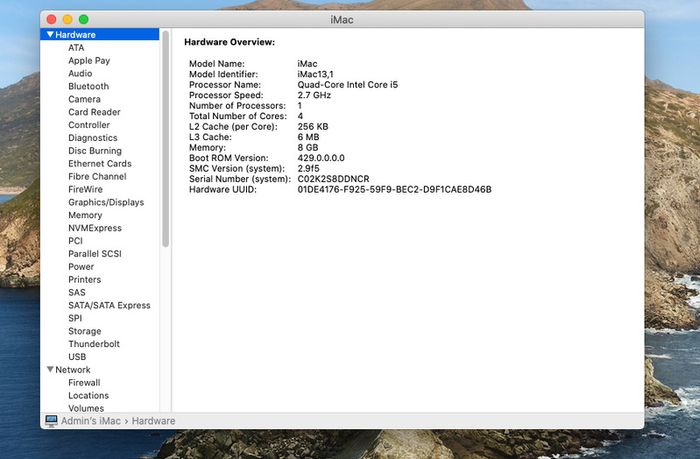The height and width of the screenshot is (459, 700).
Task: Click the iMac window title
Action: coord(342,20)
